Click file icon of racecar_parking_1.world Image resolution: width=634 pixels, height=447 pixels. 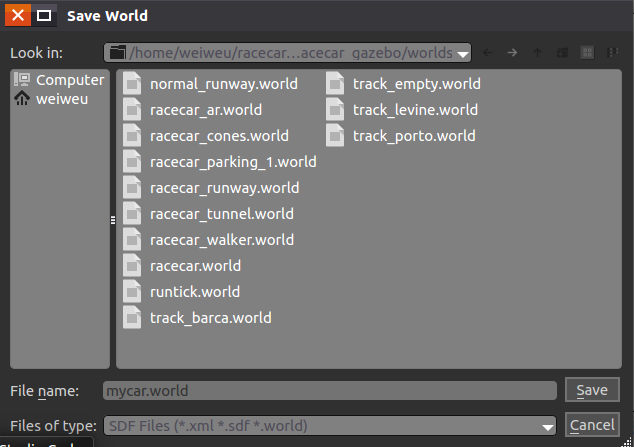click(132, 162)
